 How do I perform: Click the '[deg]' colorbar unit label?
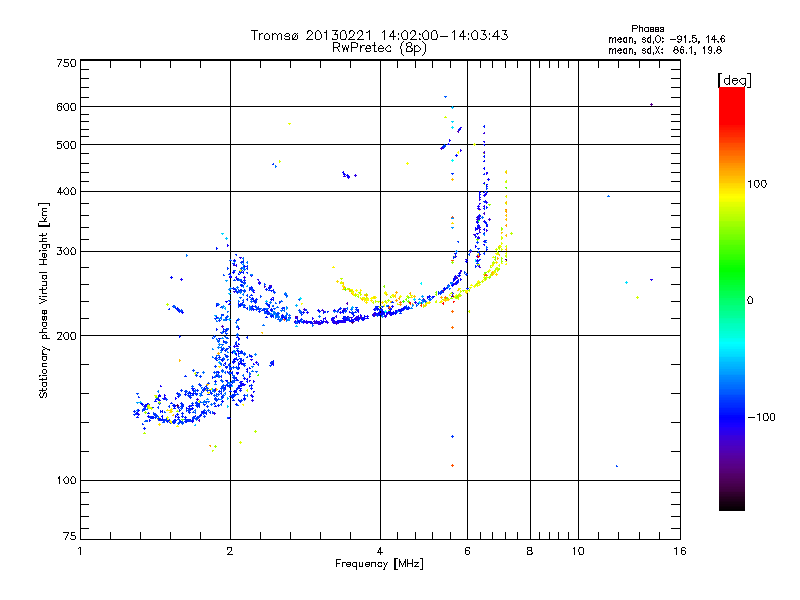(x=734, y=80)
